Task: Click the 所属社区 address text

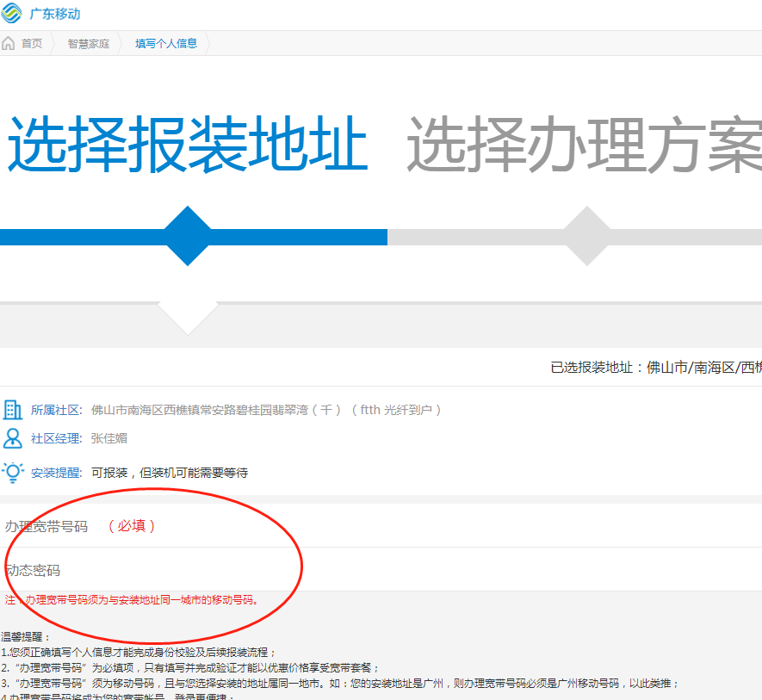Action: click(x=266, y=410)
